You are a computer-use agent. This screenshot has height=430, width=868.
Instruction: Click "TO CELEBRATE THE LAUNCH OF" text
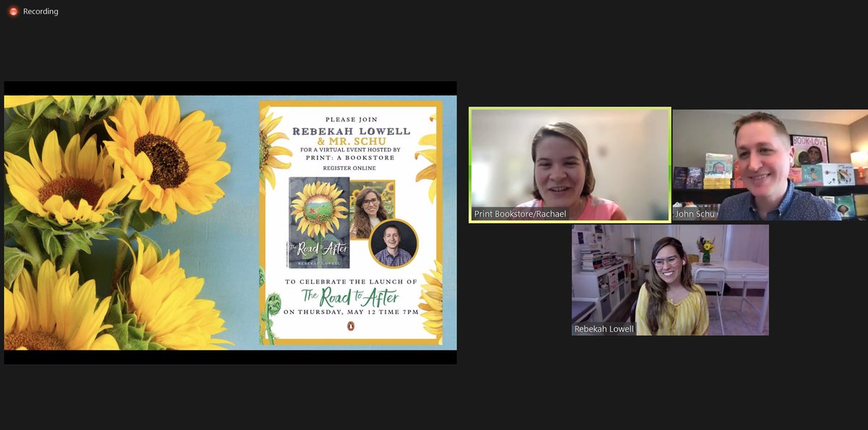click(x=351, y=282)
